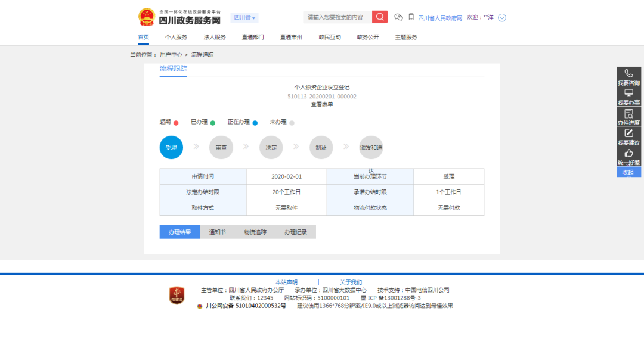Click the blue 正在办理 status dot
Viewport: 644px width, 339px height.
click(x=255, y=123)
